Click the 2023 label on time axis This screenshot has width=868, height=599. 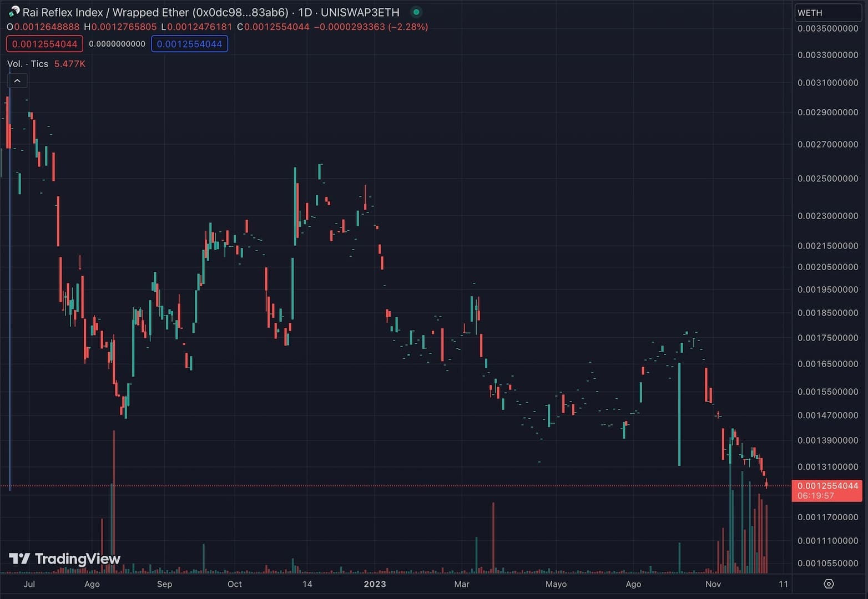pos(375,584)
